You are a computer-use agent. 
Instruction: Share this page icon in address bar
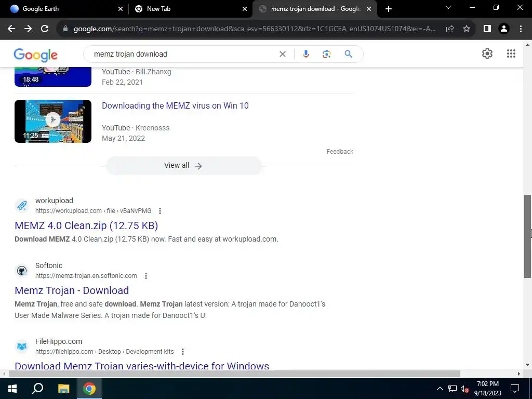pos(450,29)
